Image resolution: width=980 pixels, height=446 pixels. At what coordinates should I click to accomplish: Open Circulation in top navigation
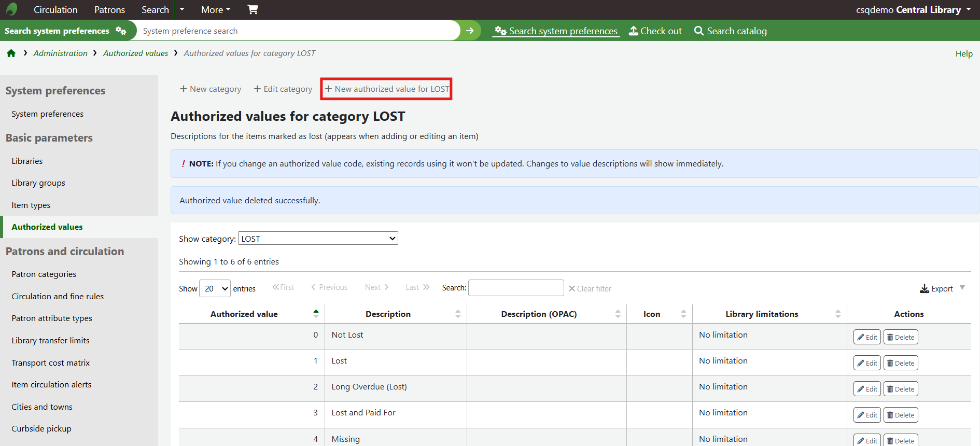[55, 9]
